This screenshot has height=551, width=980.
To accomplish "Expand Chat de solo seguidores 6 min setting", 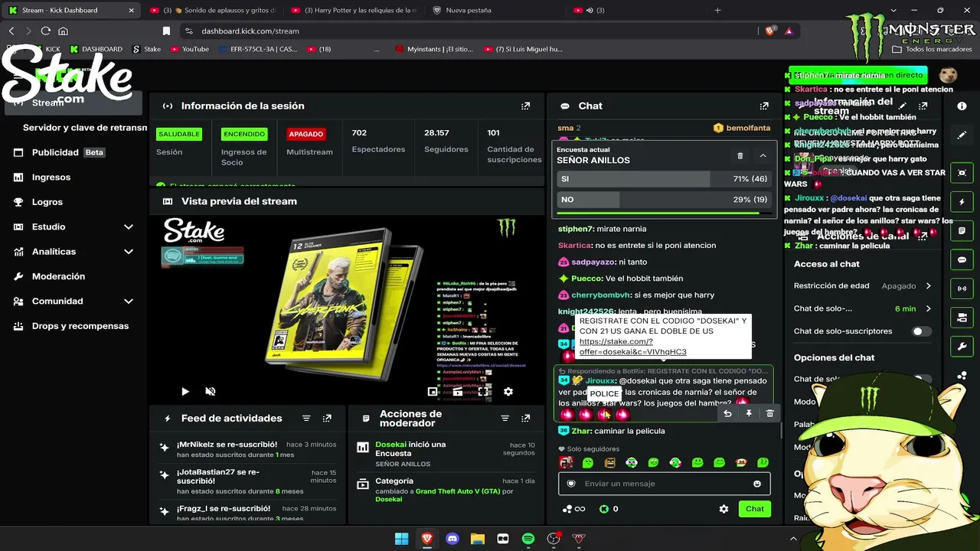I will point(928,309).
